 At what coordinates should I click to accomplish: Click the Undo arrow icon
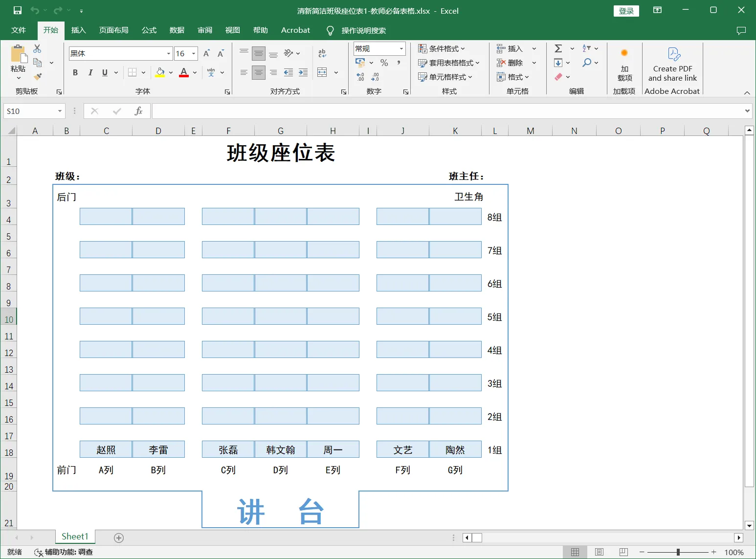[x=35, y=10]
